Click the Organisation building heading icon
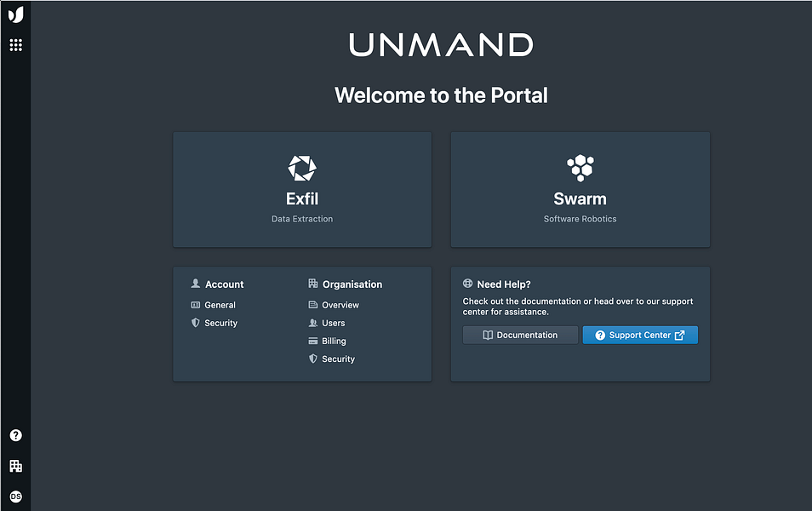Image resolution: width=812 pixels, height=511 pixels. pos(312,284)
